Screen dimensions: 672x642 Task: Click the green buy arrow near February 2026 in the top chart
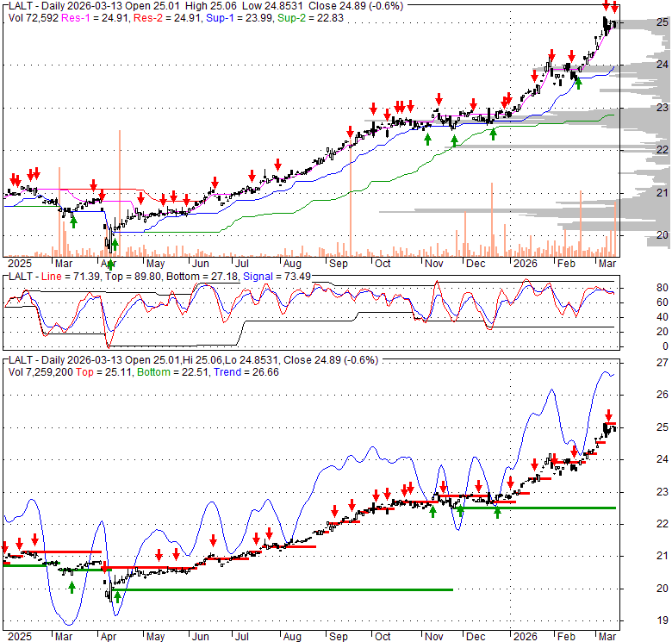[578, 83]
